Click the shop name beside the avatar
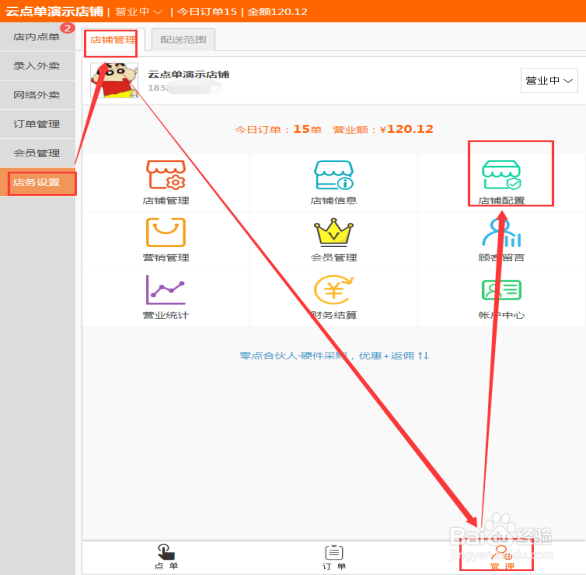 (188, 74)
